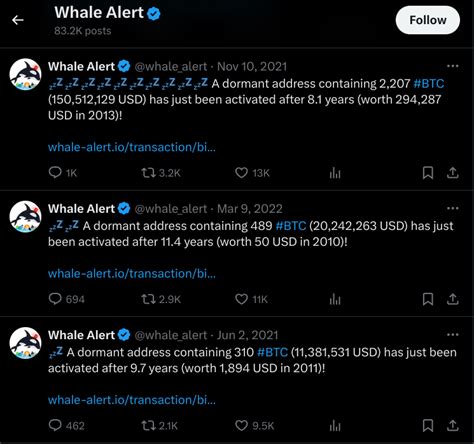Reply to the 2,207 BTC post
The width and height of the screenshot is (474, 444).
[63, 173]
